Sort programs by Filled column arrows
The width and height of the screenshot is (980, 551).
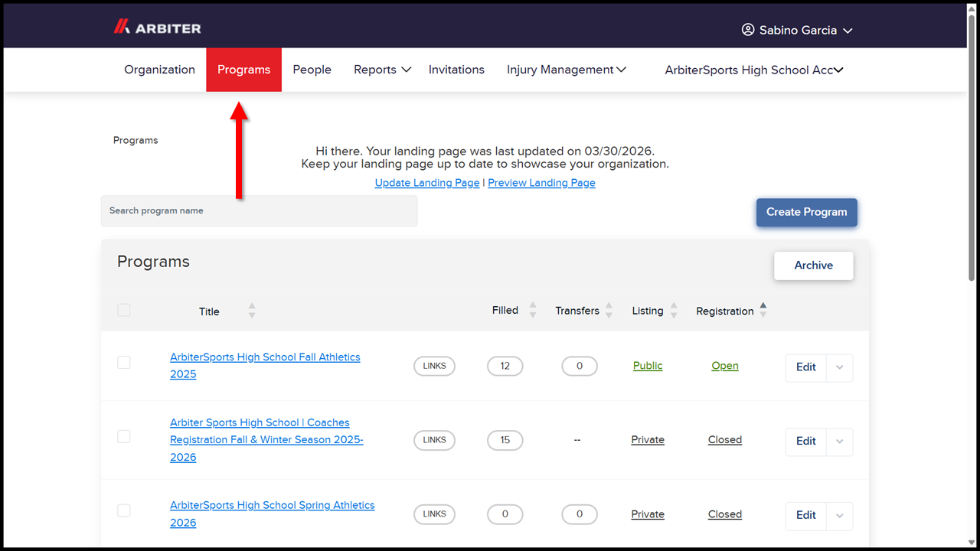coord(533,310)
